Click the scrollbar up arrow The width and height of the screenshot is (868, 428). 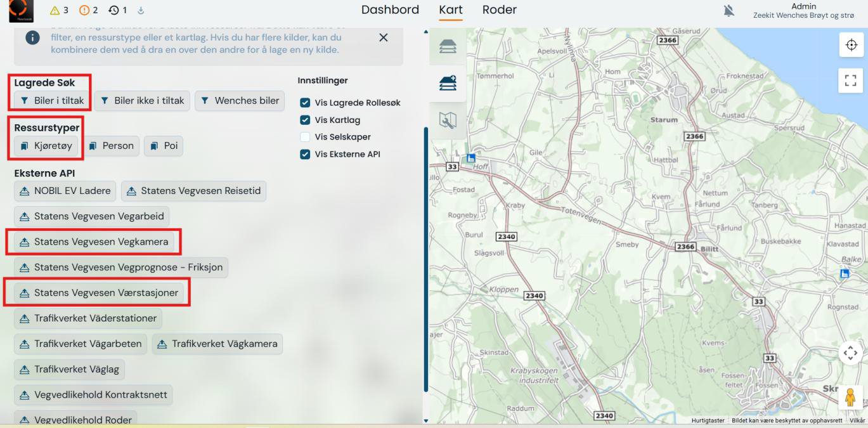pos(426,31)
